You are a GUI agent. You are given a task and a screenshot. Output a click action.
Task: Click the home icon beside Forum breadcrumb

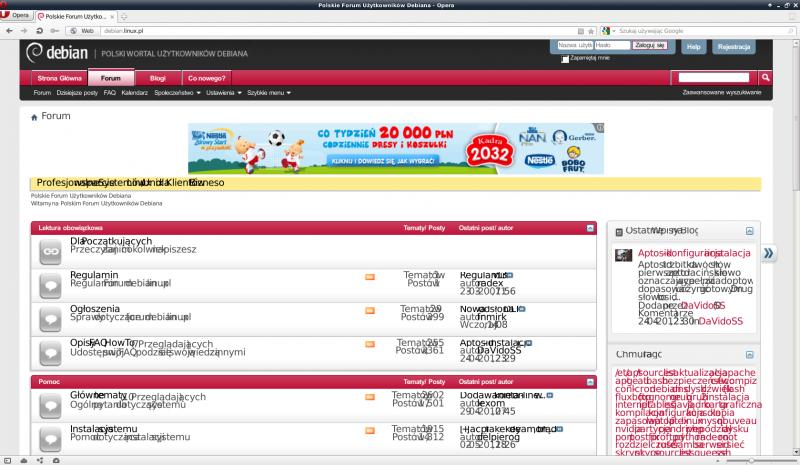[x=34, y=117]
